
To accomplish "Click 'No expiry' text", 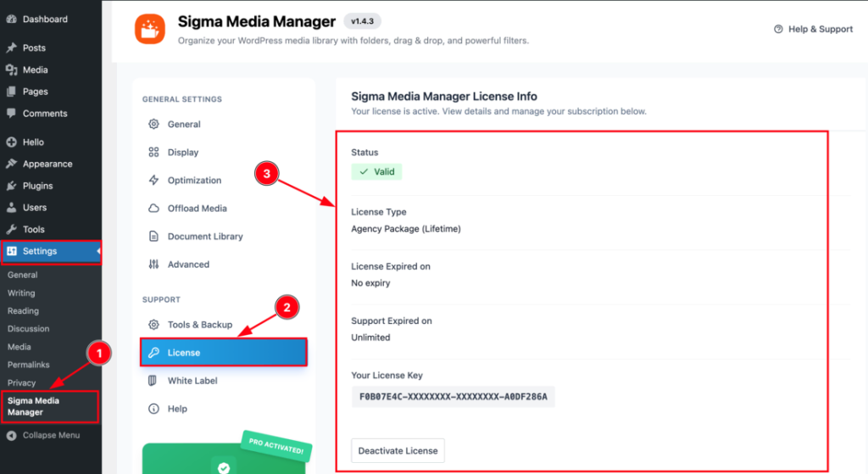I will [x=370, y=283].
